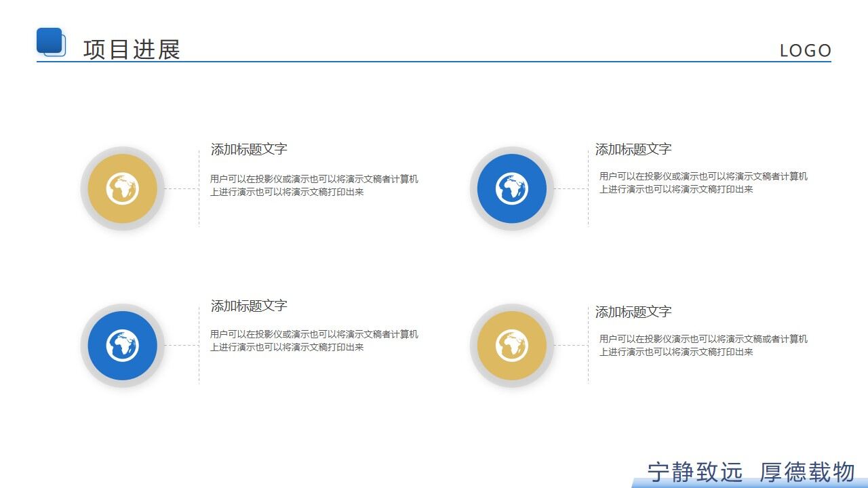Image resolution: width=868 pixels, height=488 pixels.
Task: Select the top-right 添加标题文字 heading
Action: (633, 148)
